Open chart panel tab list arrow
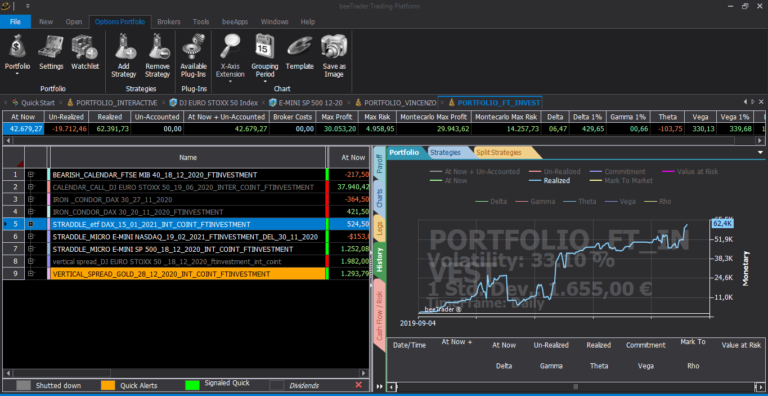The width and height of the screenshot is (768, 396). (760, 152)
